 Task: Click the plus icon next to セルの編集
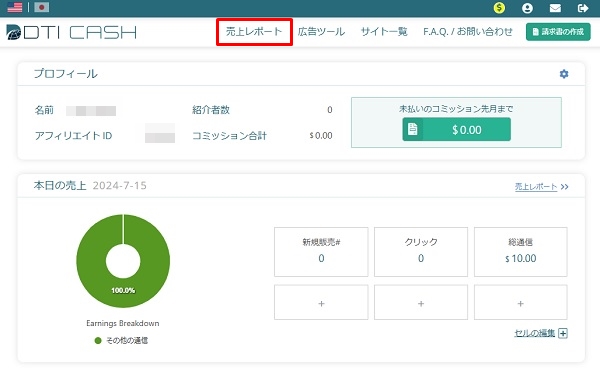[x=563, y=334]
